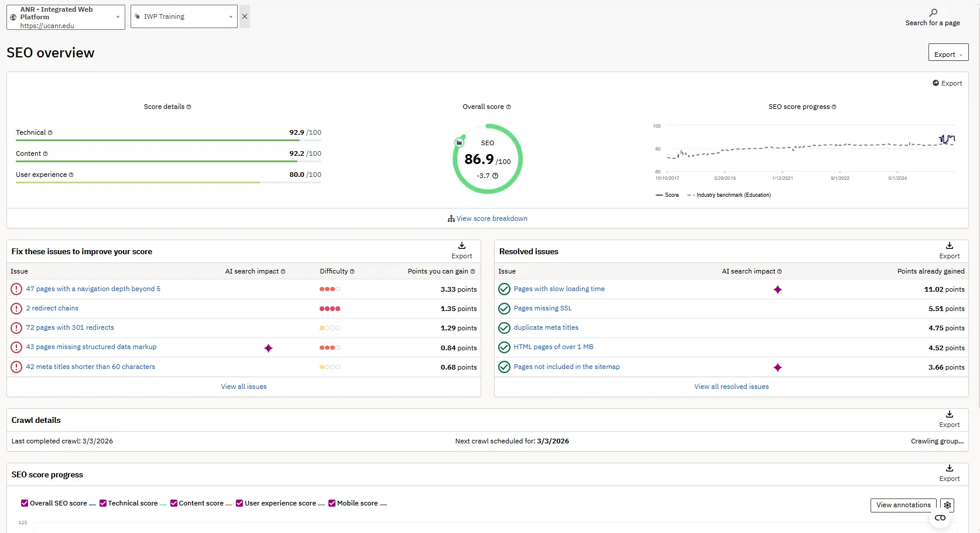Expand the Export dropdown near SEO overview heading
This screenshot has width=980, height=533.
pyautogui.click(x=948, y=52)
